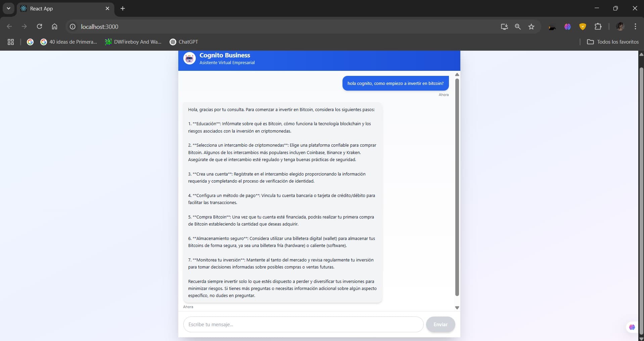Open the floating brain widget icon

coord(632,327)
